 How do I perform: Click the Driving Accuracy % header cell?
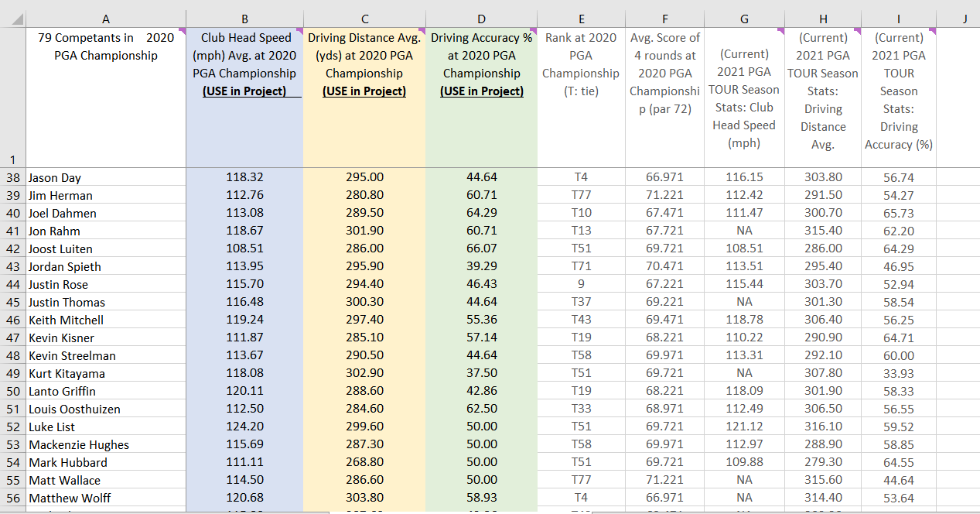[481, 98]
